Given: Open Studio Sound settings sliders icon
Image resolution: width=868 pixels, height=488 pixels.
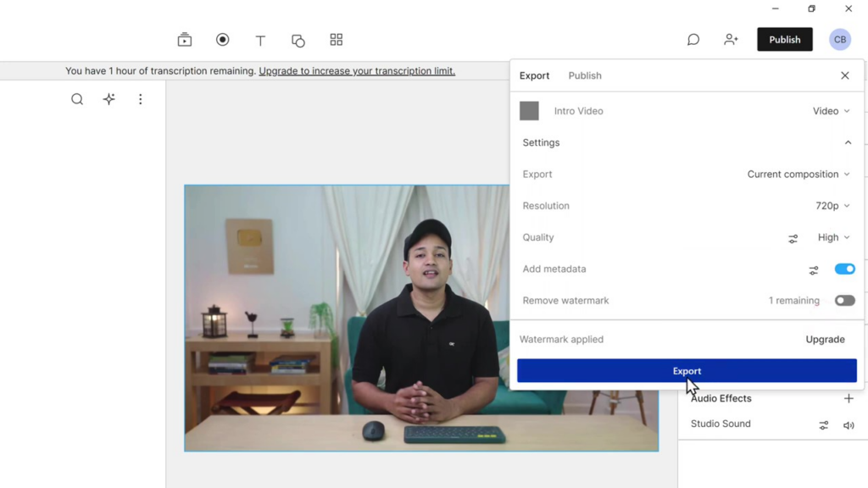Looking at the screenshot, I should point(824,425).
